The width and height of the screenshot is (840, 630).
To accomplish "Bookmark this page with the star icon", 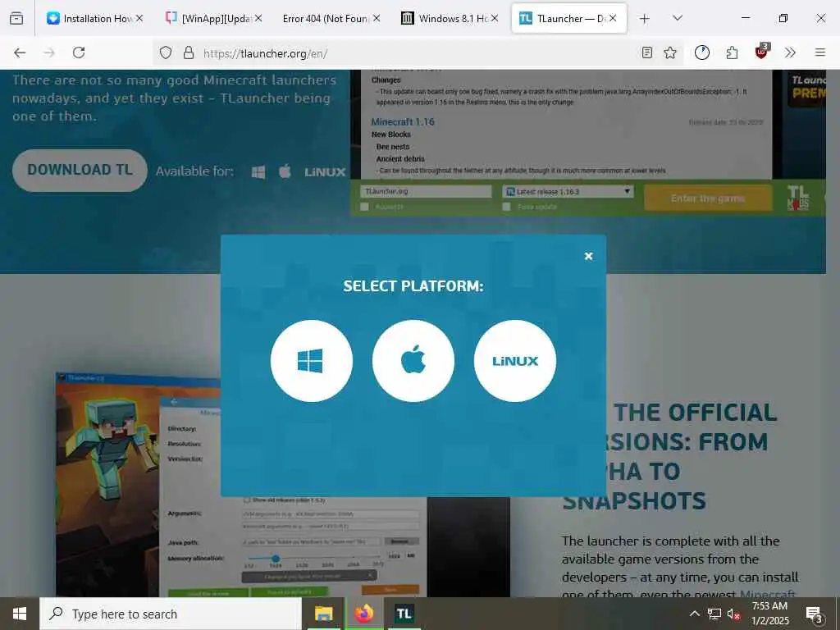I will [x=670, y=52].
